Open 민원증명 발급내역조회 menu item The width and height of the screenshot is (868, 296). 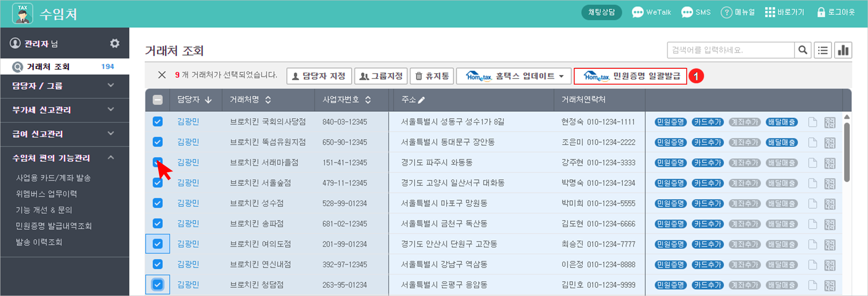click(x=54, y=226)
